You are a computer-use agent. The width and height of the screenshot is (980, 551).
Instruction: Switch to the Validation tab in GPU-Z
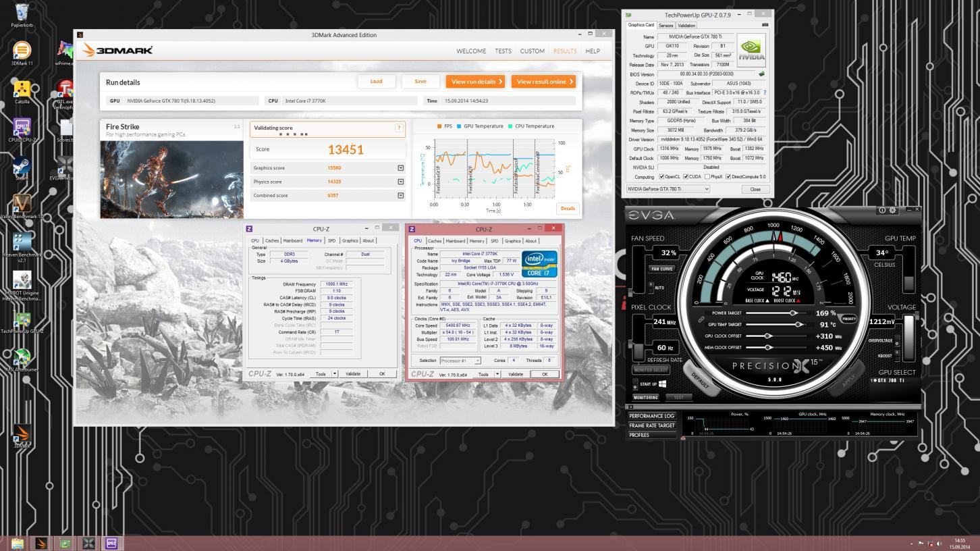[686, 25]
